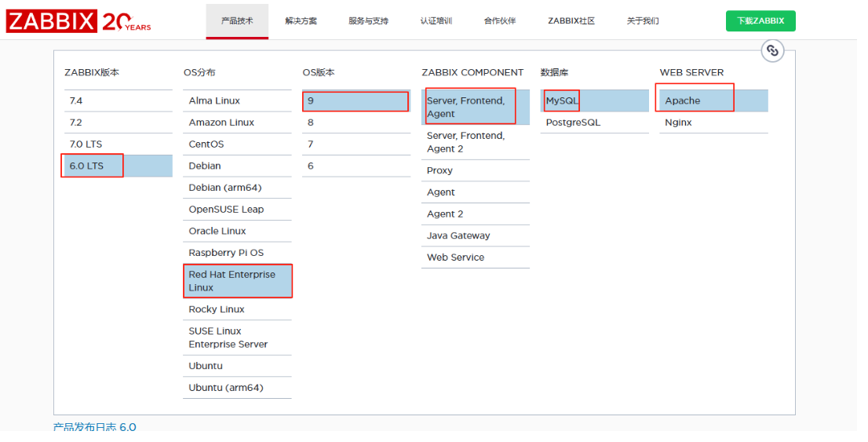
Task: Open the ZABBIX社区 menu
Action: (x=571, y=21)
